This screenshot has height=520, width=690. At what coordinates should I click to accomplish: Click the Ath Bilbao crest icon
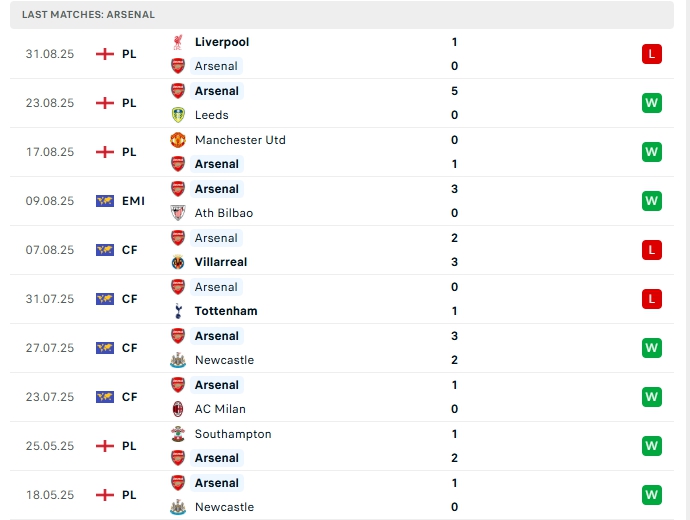click(x=178, y=213)
